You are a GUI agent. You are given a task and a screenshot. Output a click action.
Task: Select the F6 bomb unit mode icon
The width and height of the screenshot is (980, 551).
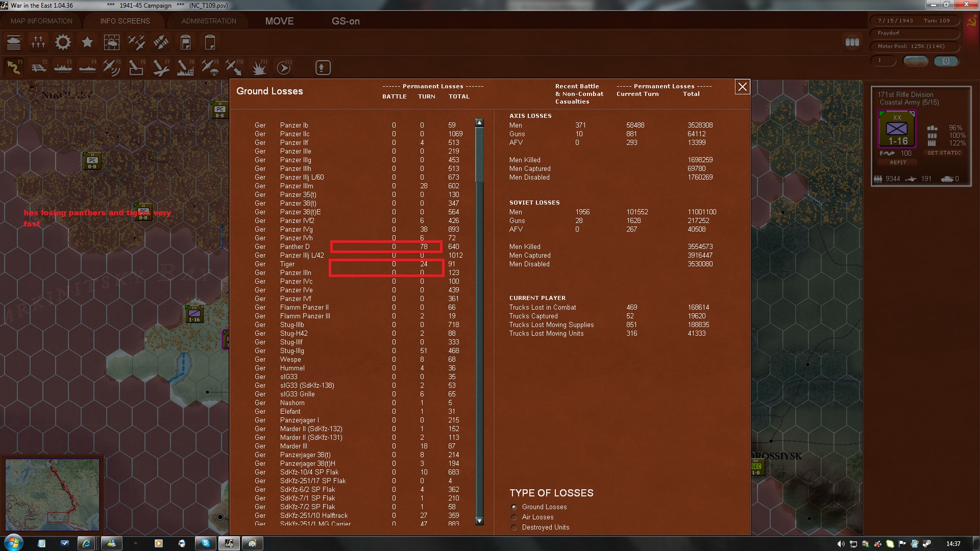[x=136, y=67]
